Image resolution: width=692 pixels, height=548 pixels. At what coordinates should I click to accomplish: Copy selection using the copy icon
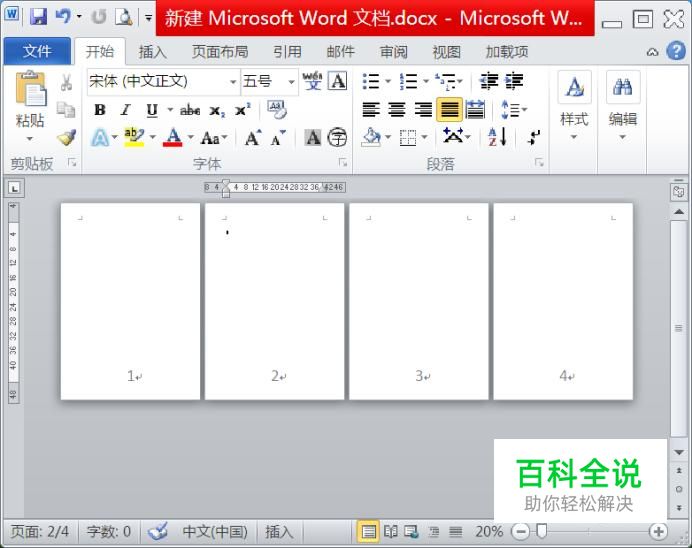(x=66, y=110)
